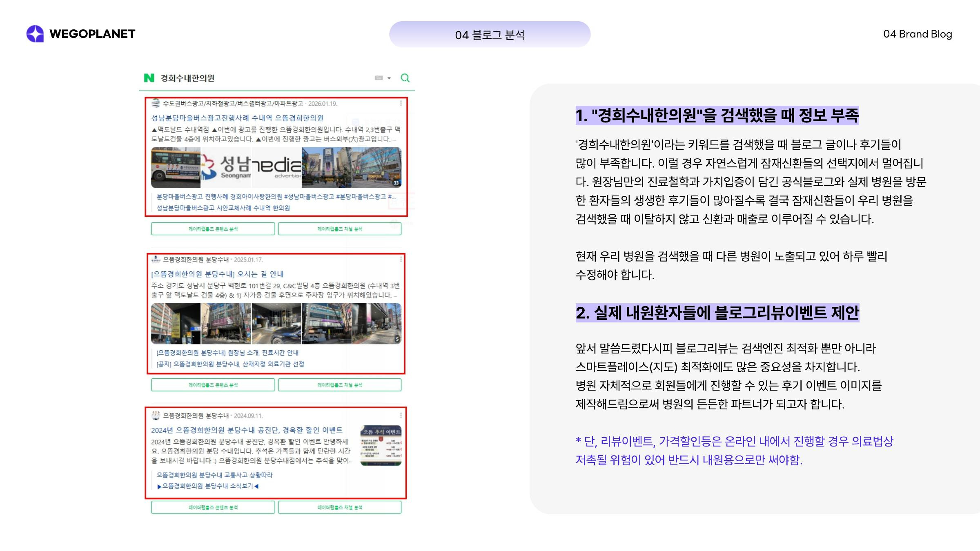980x551 pixels.
Task: Open the 04 블로그 분석 section tab
Action: [490, 34]
